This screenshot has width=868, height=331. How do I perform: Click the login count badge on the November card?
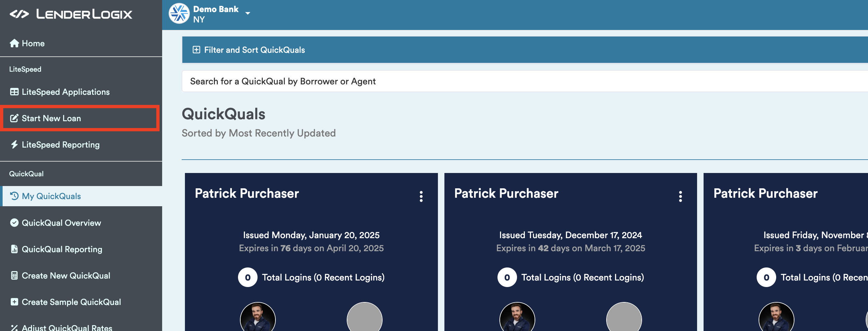click(766, 277)
